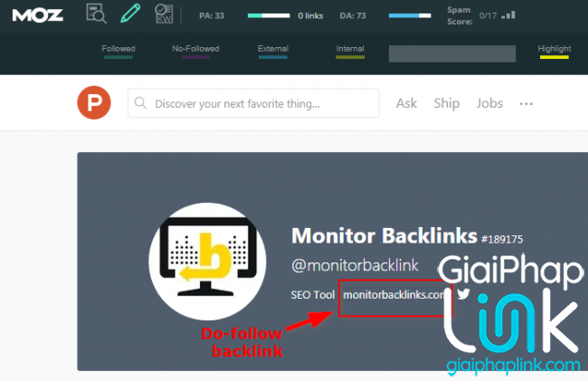The image size is (588, 381).
Task: Click the search magnifier inside the discover box
Action: click(140, 103)
